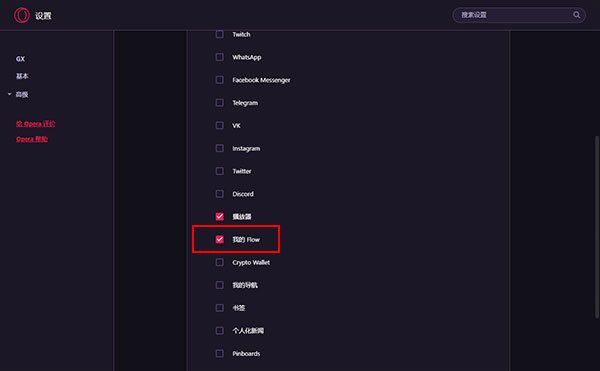Check the Pinboards option
The height and width of the screenshot is (371, 600).
click(220, 353)
